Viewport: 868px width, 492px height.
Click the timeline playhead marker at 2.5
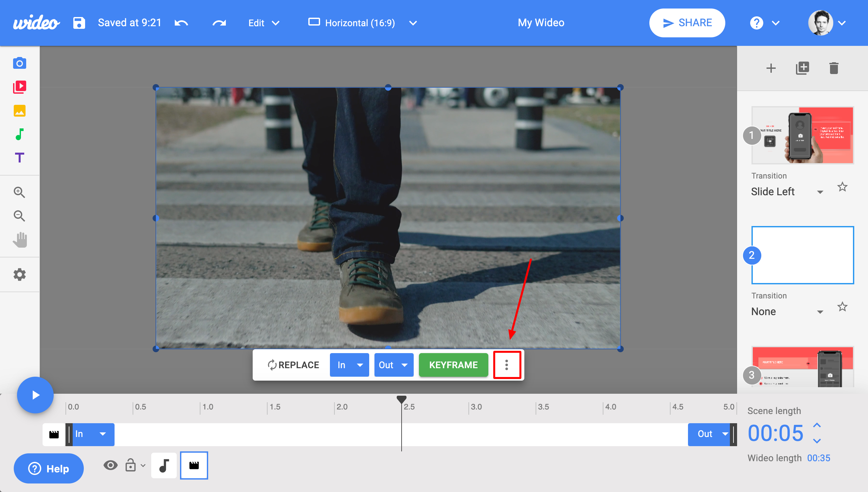point(401,400)
